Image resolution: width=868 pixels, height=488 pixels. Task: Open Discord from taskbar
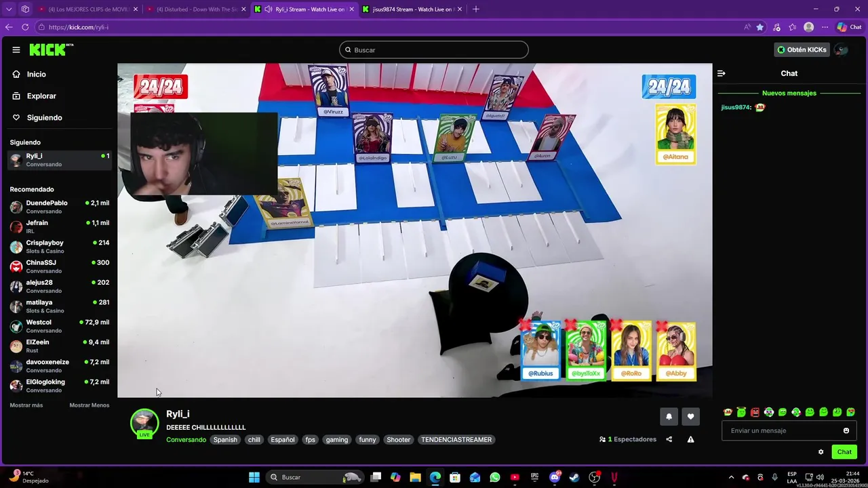[555, 477]
